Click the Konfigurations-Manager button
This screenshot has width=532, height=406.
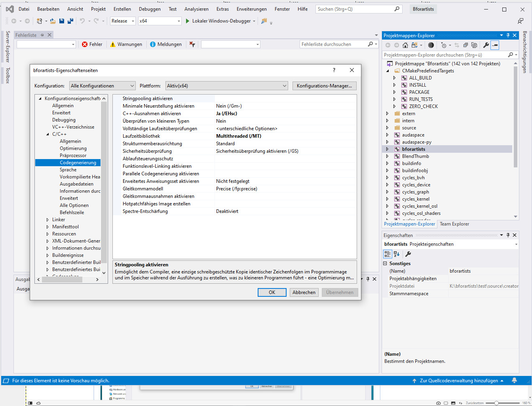coord(324,86)
